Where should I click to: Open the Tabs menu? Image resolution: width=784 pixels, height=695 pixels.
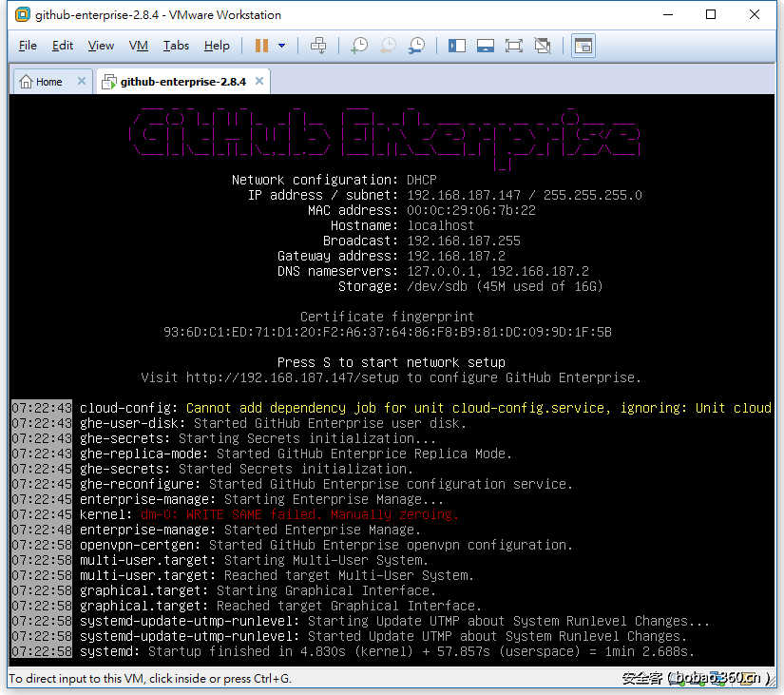[x=173, y=45]
